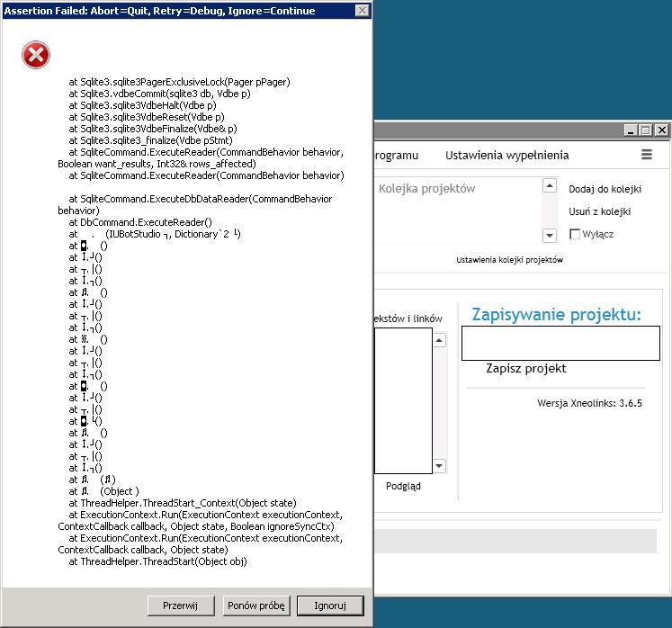This screenshot has height=628, width=672.
Task: Close the Xneolinks application window
Action: 662,130
